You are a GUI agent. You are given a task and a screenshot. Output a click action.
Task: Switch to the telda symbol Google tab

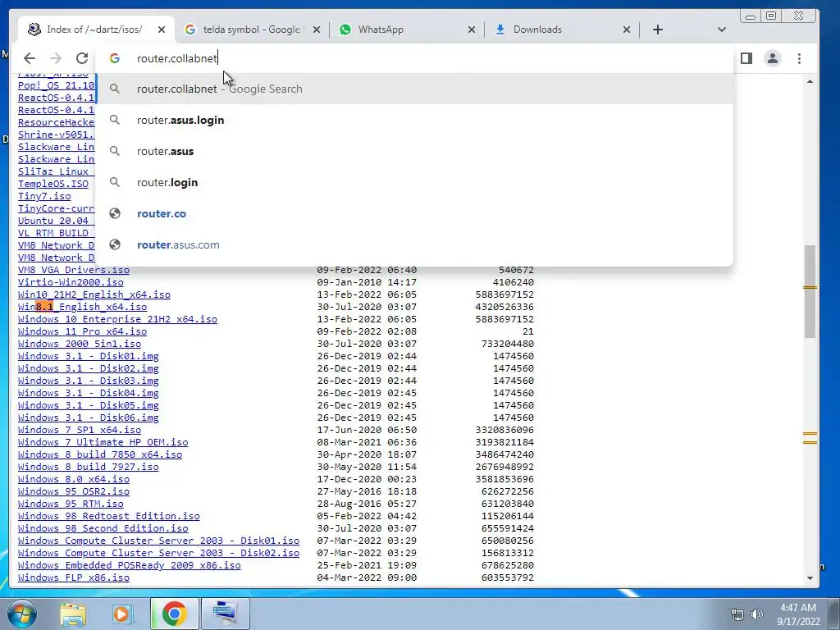click(x=251, y=30)
